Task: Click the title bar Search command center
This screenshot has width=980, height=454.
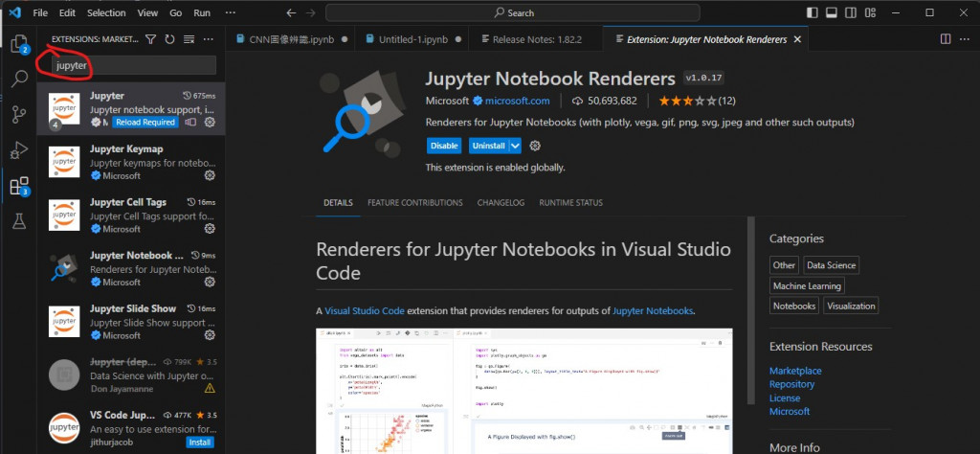Action: coord(513,12)
